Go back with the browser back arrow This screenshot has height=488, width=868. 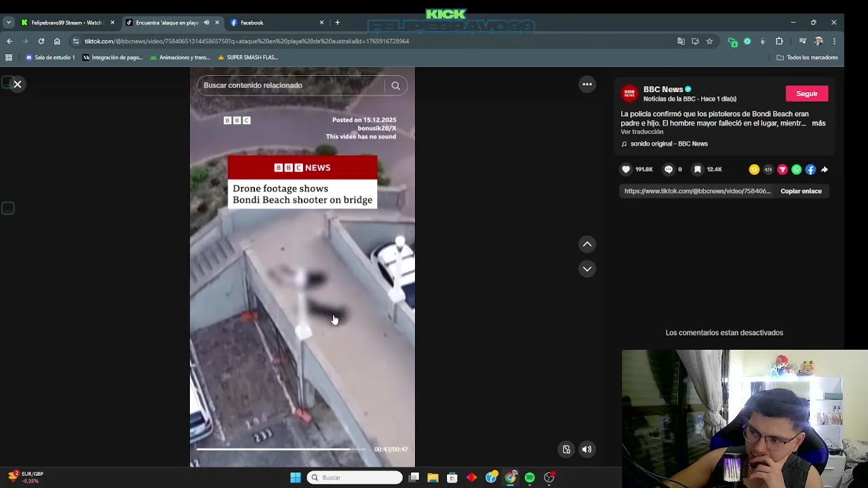point(9,41)
